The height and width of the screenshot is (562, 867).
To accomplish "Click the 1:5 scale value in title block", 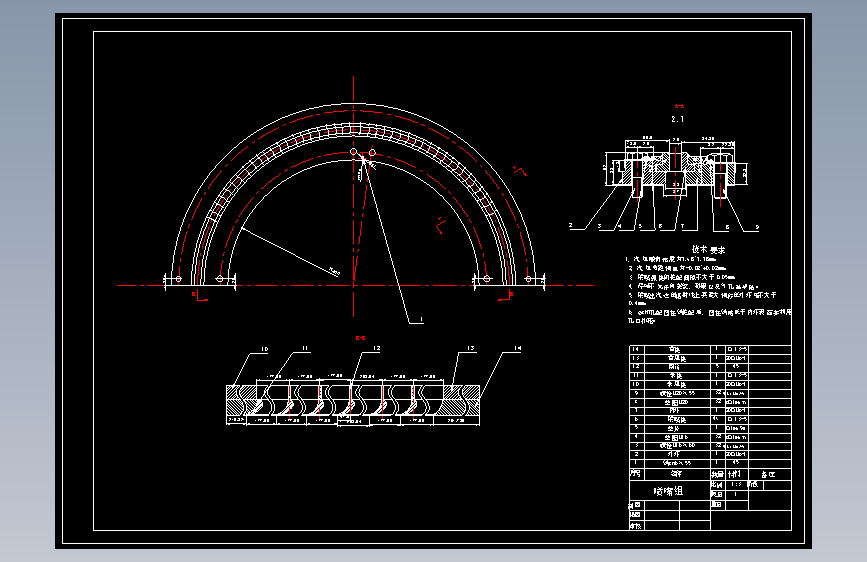I will click(736, 484).
